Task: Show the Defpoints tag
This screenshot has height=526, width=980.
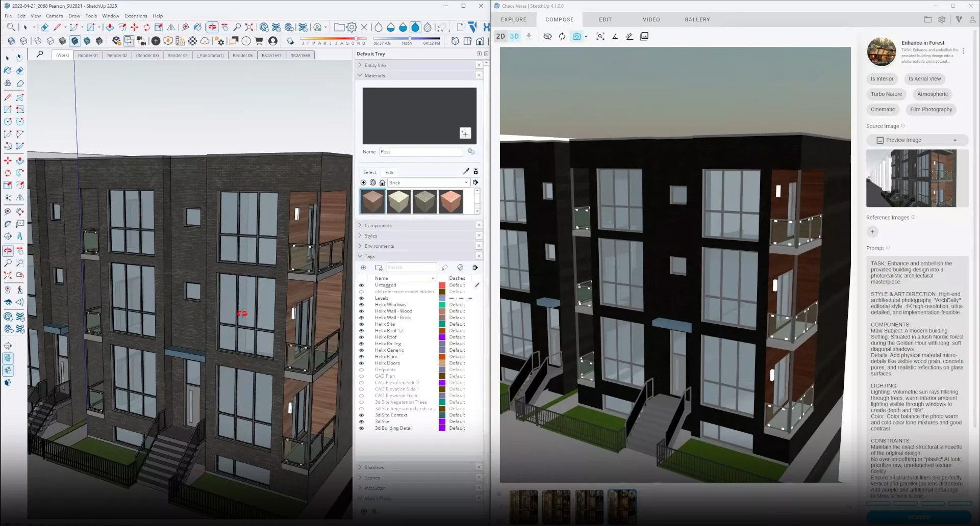Action: (x=362, y=370)
